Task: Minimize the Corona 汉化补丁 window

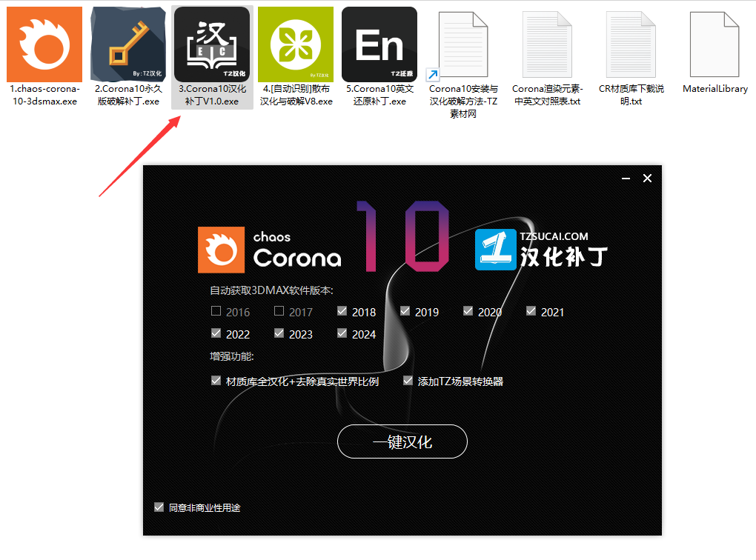Action: (626, 179)
